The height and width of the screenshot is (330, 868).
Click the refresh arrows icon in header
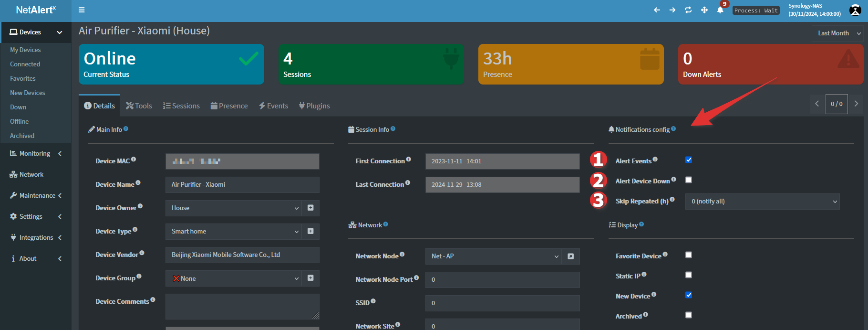coord(688,10)
